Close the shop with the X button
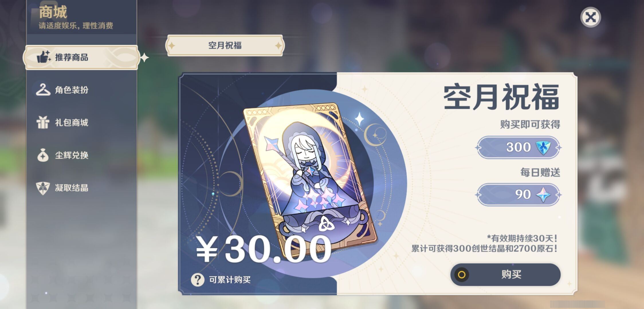644x309 pixels. (x=590, y=17)
